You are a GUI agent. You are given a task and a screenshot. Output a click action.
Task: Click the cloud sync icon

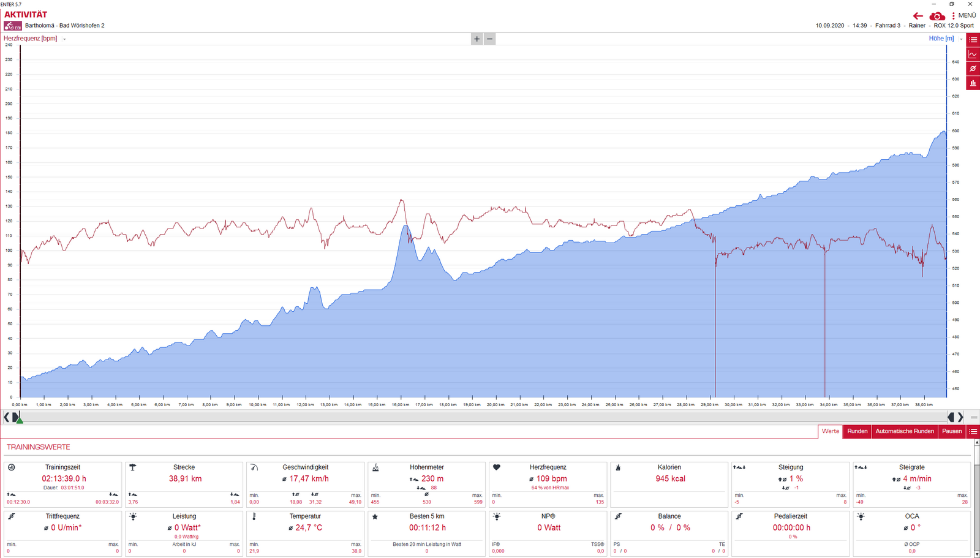point(937,16)
